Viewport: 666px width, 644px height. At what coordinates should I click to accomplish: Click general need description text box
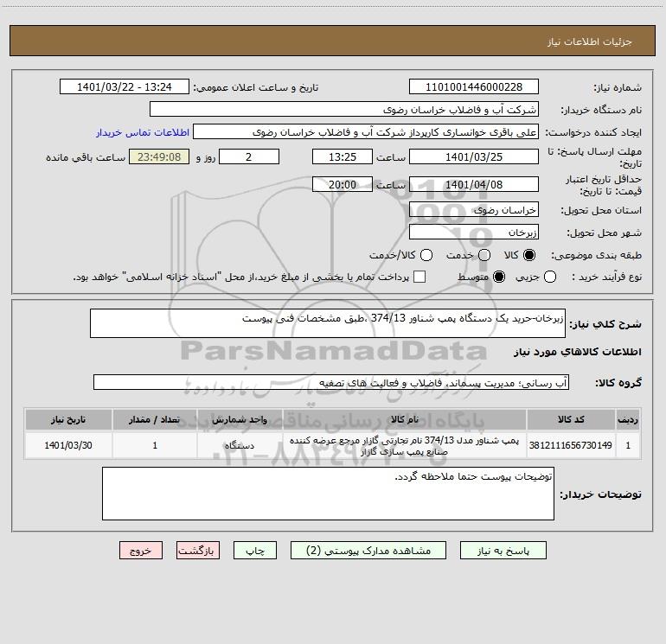coord(328,323)
